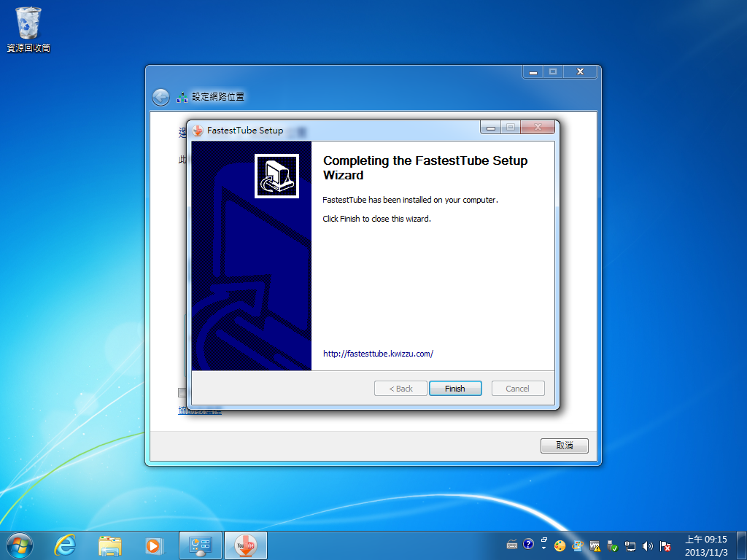Close the network location window
The height and width of the screenshot is (560, 747).
pos(580,72)
